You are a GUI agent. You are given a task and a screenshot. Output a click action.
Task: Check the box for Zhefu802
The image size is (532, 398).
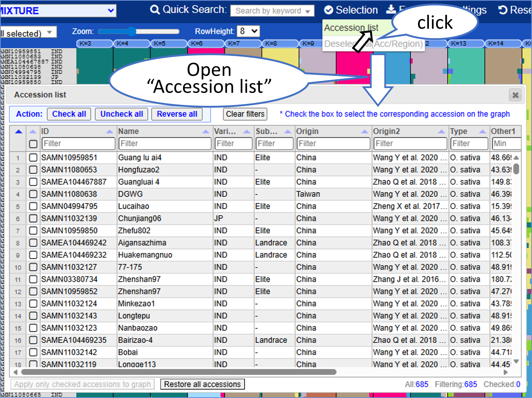[33, 231]
